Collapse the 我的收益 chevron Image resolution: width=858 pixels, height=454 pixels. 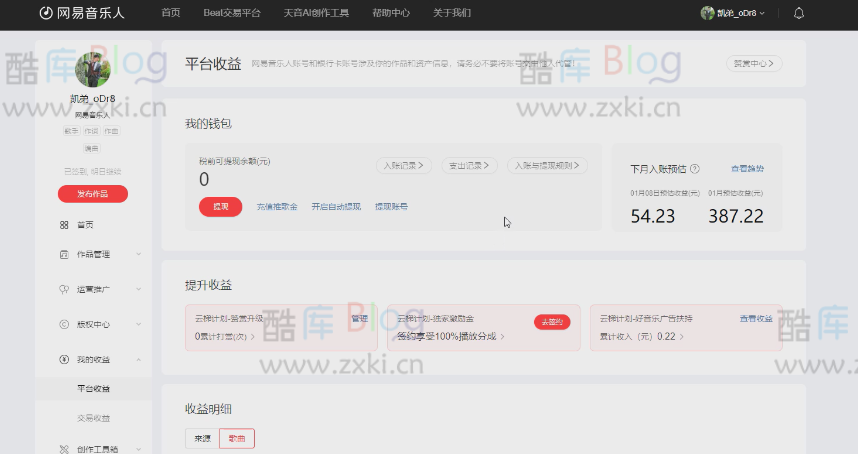coord(138,359)
